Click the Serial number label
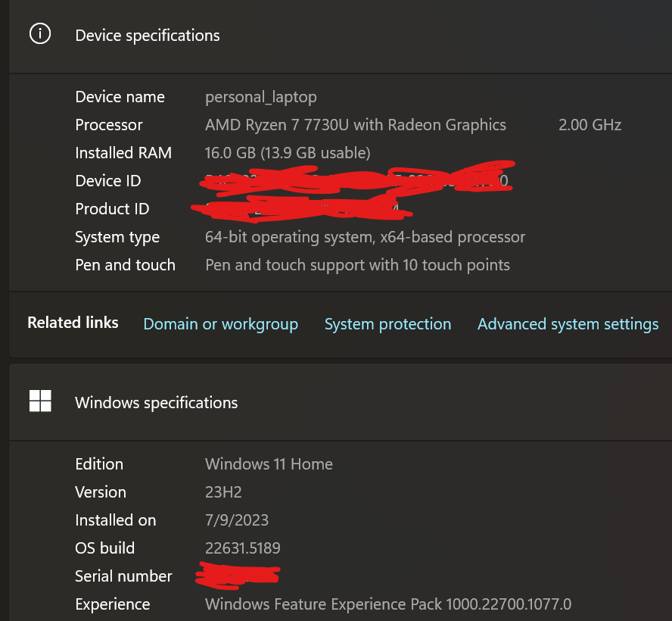The image size is (672, 621). (x=123, y=576)
